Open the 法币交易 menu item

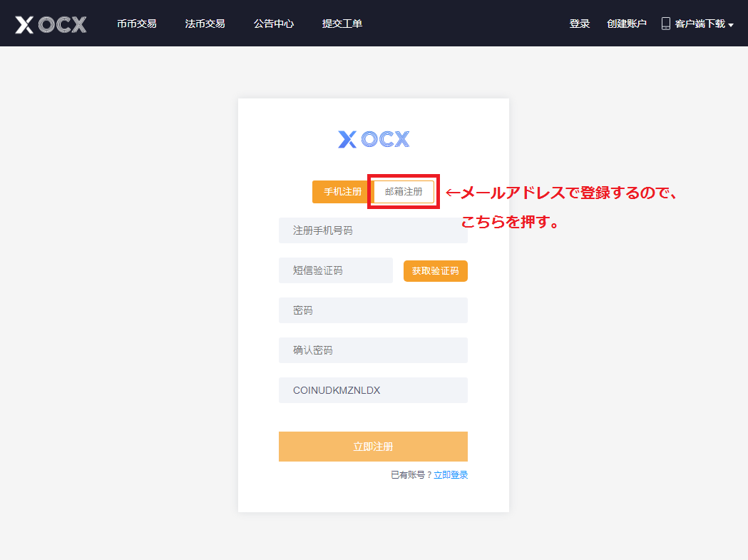pos(205,24)
